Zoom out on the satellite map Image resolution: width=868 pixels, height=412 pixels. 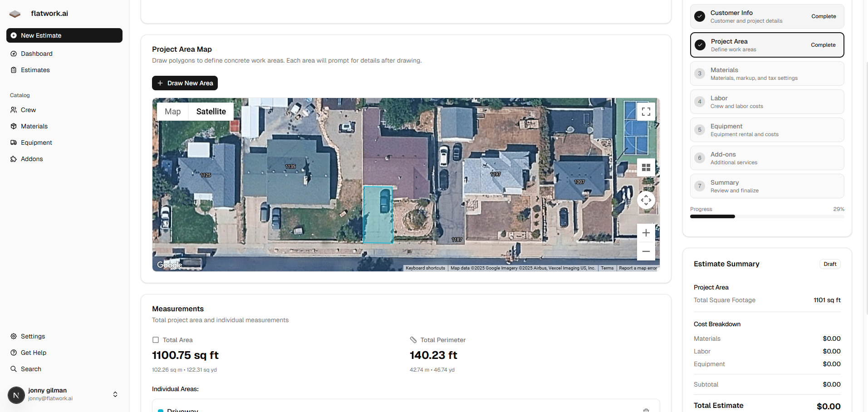[646, 251]
